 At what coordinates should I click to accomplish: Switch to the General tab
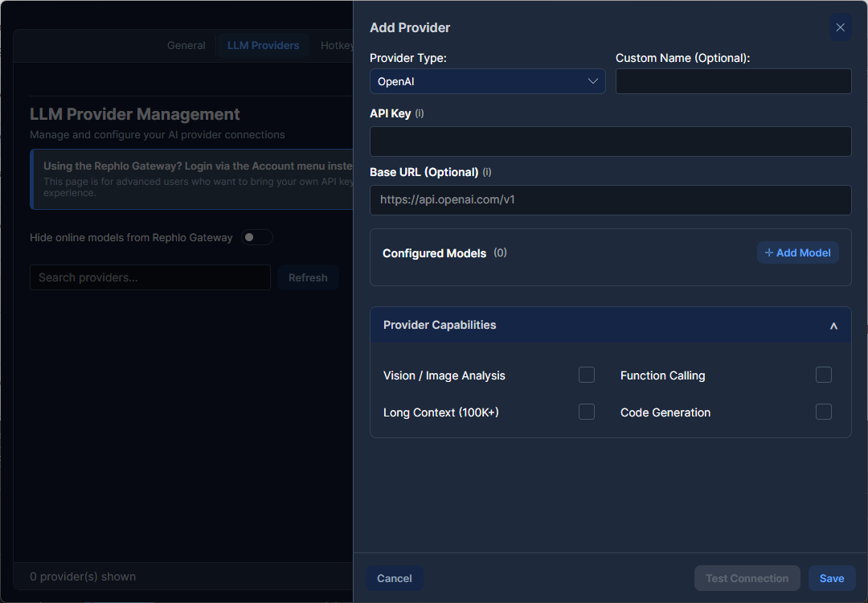186,45
